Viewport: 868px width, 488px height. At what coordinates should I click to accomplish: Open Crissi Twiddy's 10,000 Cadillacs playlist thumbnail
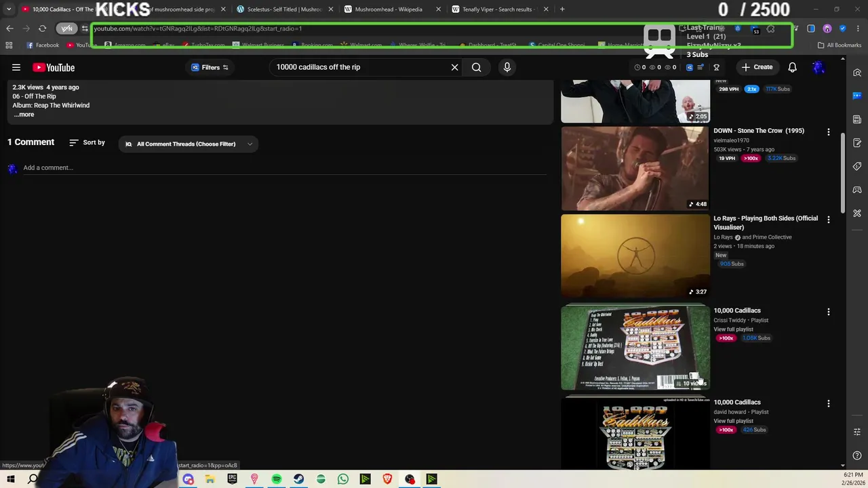(x=635, y=348)
